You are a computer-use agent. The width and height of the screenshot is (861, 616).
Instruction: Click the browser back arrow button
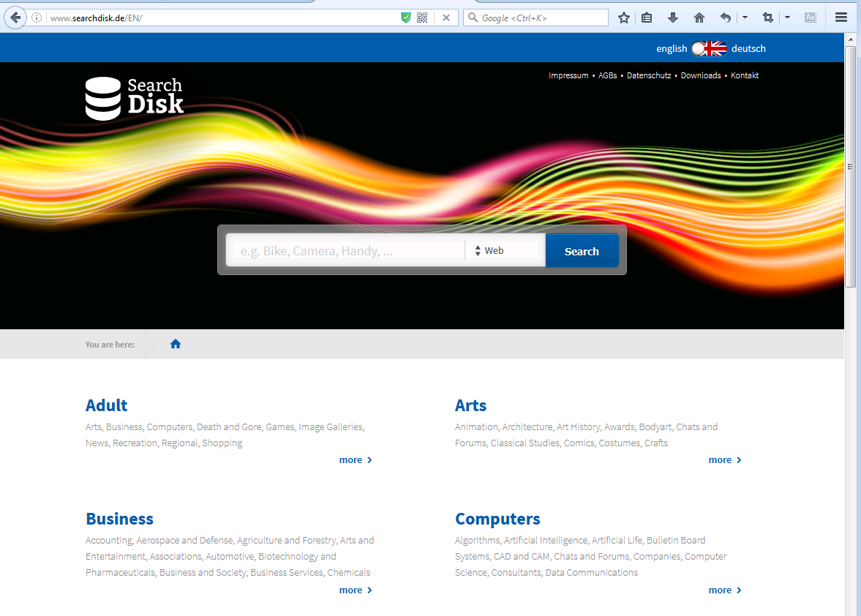coord(15,18)
